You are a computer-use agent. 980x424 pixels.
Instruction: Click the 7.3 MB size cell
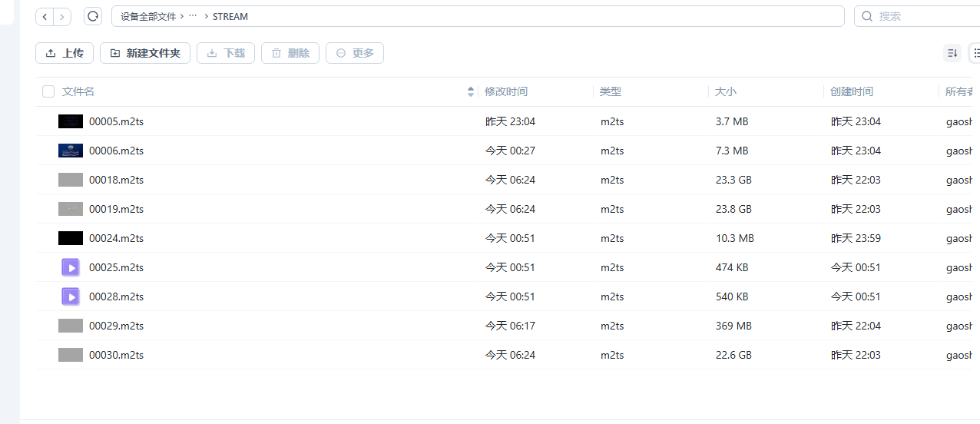[732, 151]
